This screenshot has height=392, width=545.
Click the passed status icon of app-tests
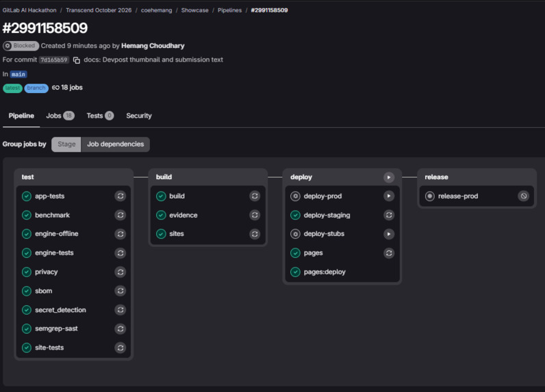[27, 196]
